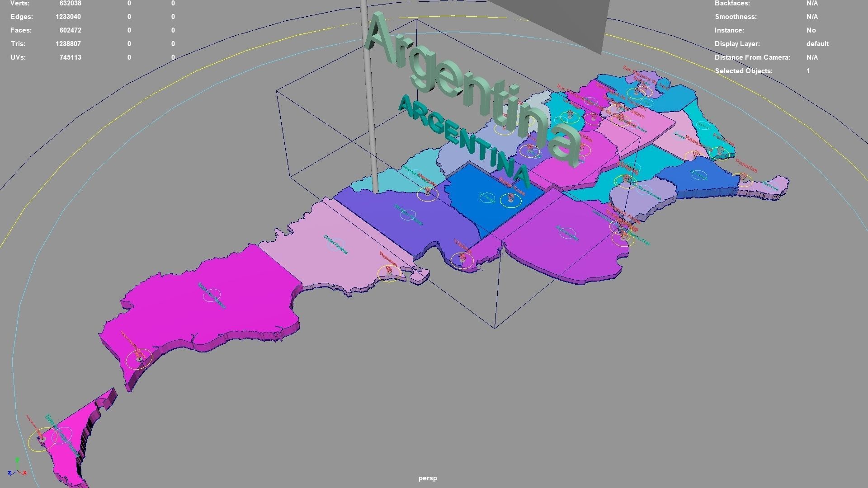The height and width of the screenshot is (488, 868).
Task: Select the Formosa city marker icon
Action: coord(720,151)
